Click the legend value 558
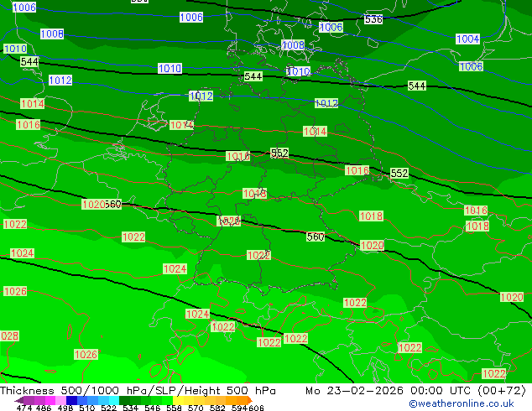Viewport: 532px width, 411px height. pos(174,408)
